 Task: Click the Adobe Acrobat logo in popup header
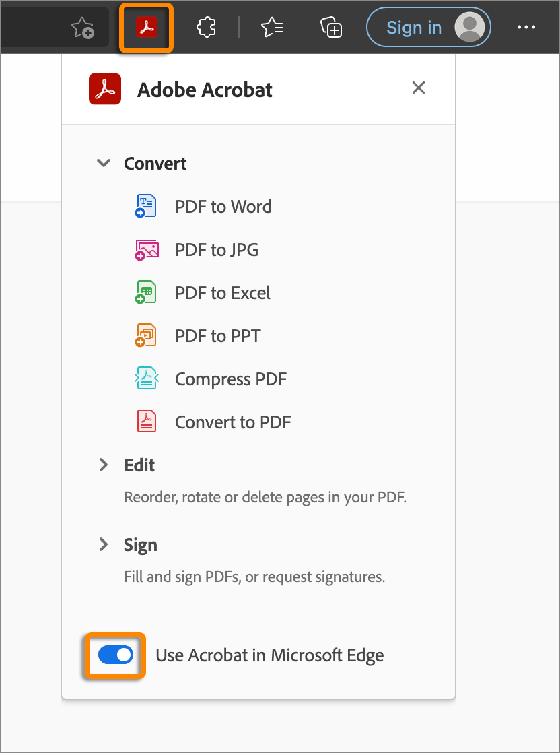[105, 88]
